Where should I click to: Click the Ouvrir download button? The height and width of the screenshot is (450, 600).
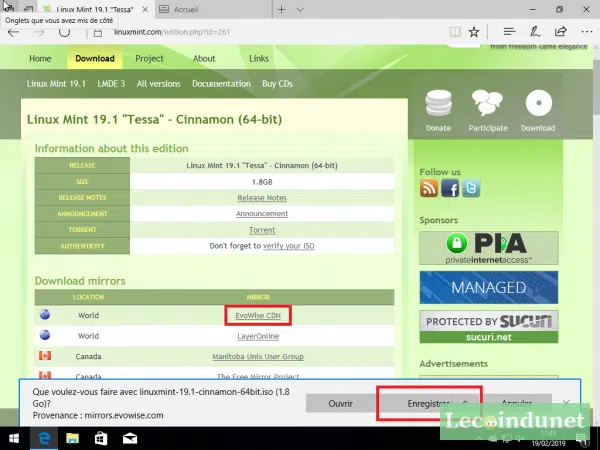pos(341,403)
